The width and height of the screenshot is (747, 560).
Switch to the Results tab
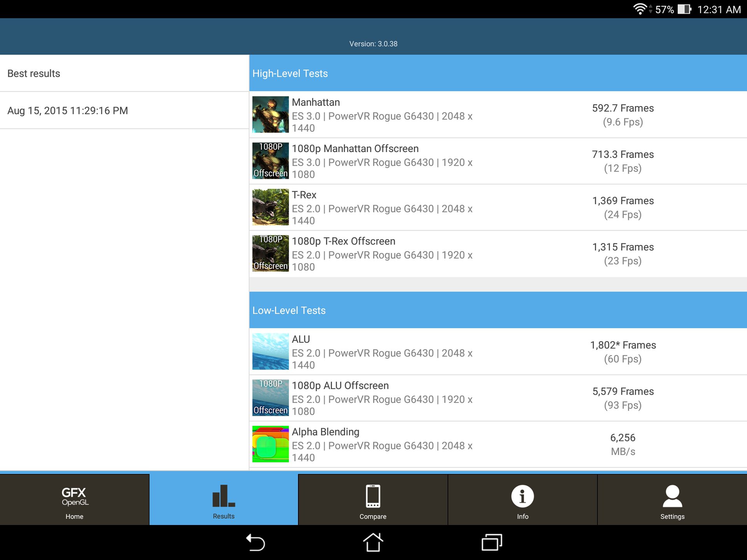click(224, 500)
